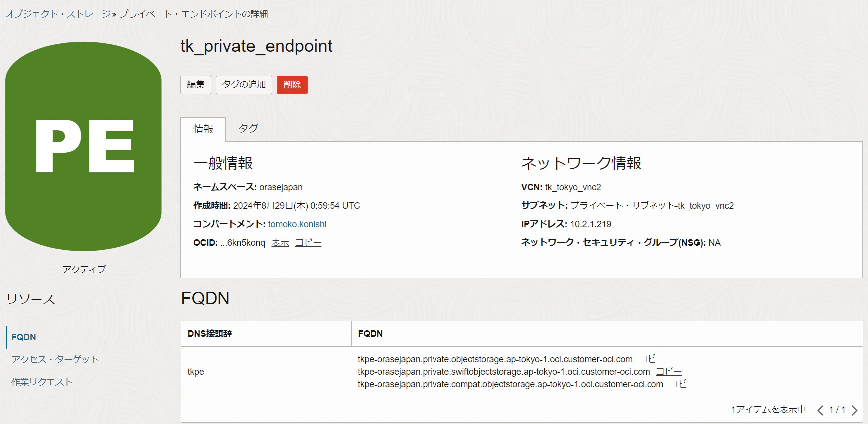Copy the swiftobjectstorage FQDN
This screenshot has width=868, height=424.
(x=669, y=372)
